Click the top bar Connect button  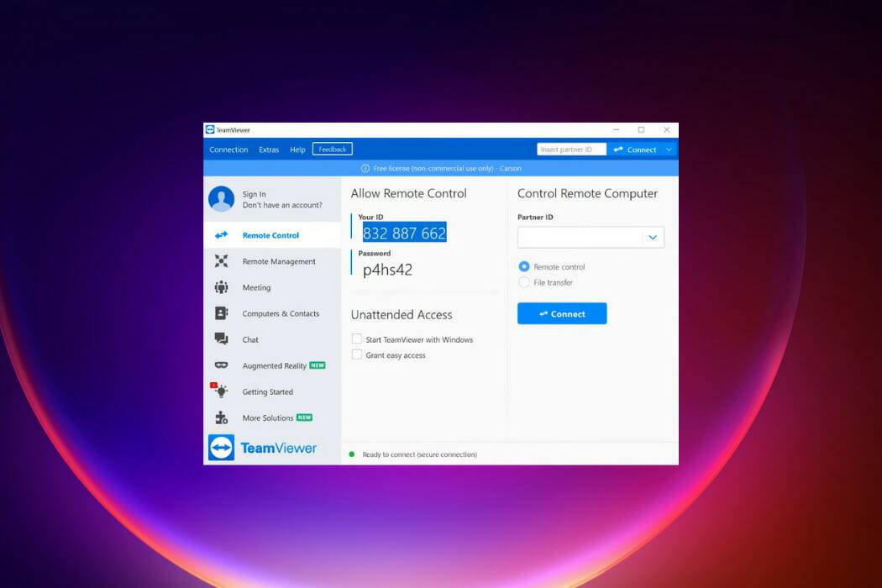[635, 150]
